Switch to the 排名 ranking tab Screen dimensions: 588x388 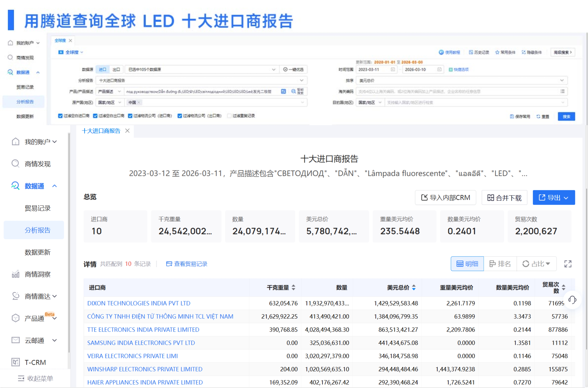click(500, 264)
